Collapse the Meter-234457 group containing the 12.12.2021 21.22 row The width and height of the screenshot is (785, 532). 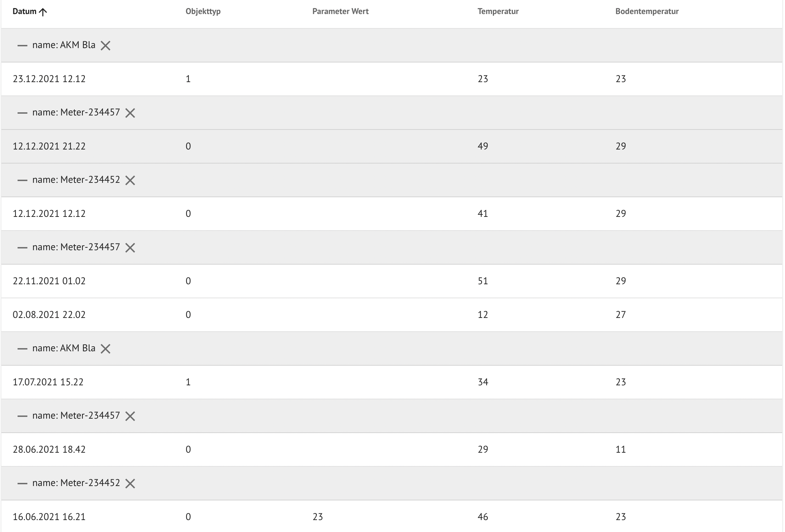coord(22,113)
